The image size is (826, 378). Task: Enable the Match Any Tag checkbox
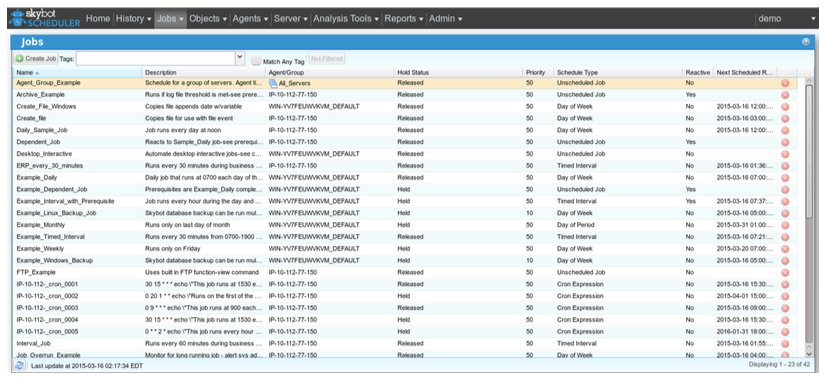[255, 61]
